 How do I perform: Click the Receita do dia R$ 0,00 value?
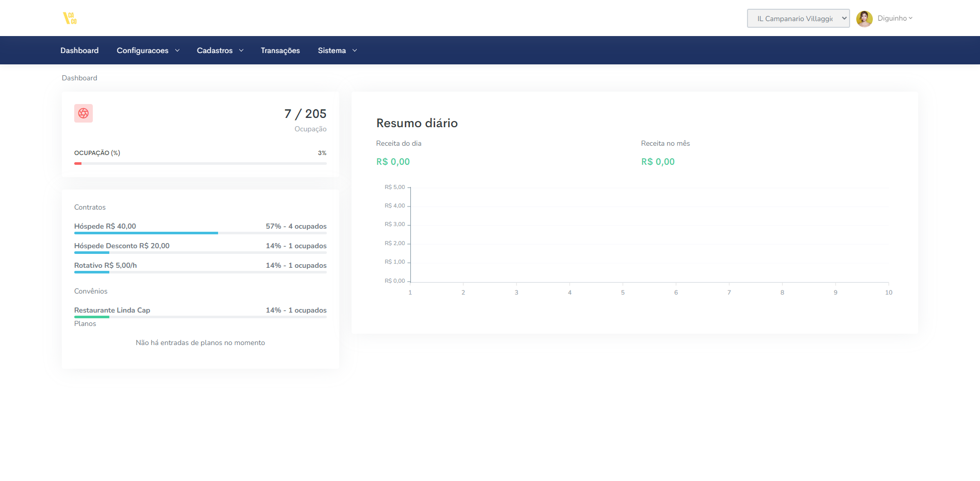[393, 162]
